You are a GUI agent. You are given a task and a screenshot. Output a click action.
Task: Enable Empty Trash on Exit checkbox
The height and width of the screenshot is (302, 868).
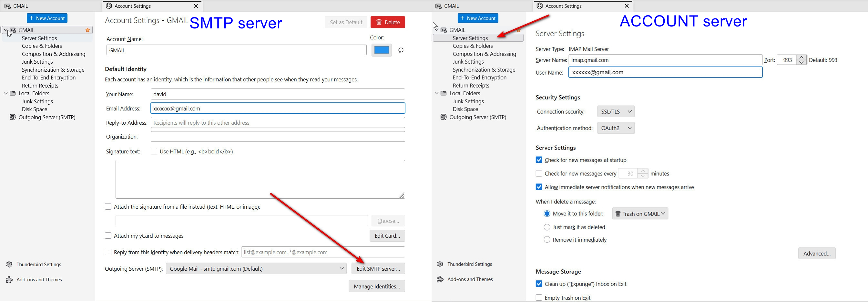coord(539,297)
